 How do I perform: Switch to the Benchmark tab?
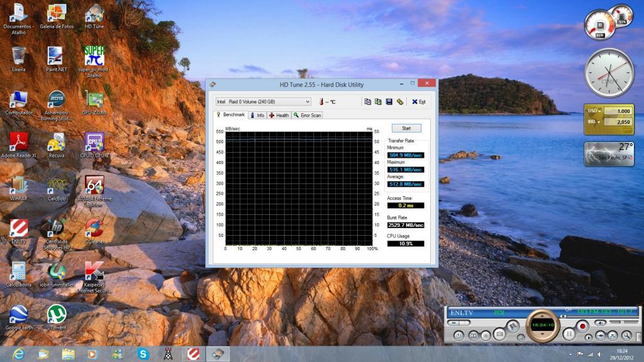coord(231,115)
